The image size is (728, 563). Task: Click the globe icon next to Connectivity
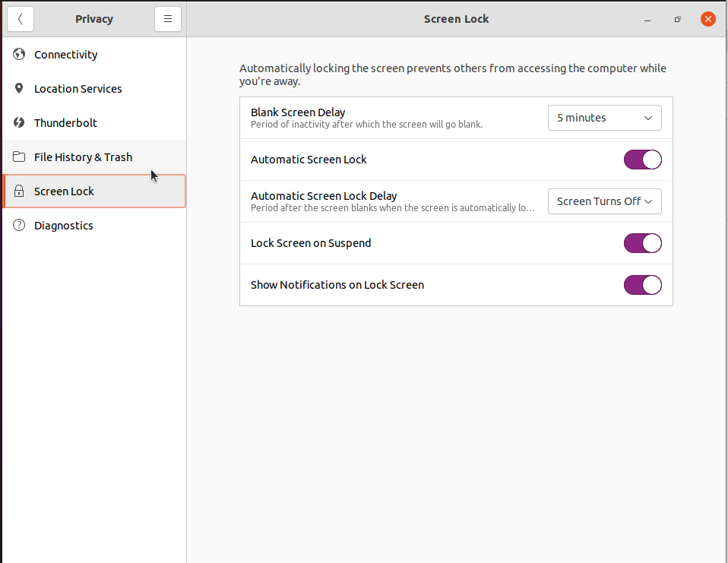(x=19, y=55)
